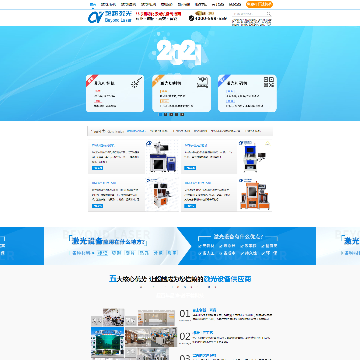Open the banner card with the orange corner ribbon

(181, 93)
